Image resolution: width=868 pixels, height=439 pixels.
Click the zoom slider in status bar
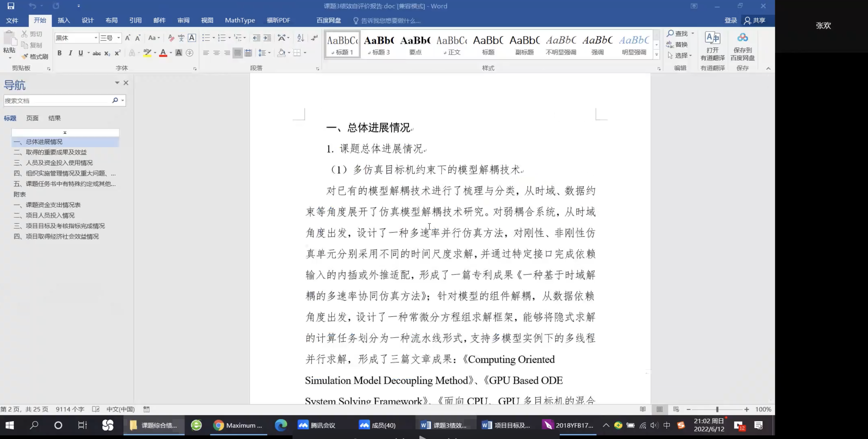717,409
